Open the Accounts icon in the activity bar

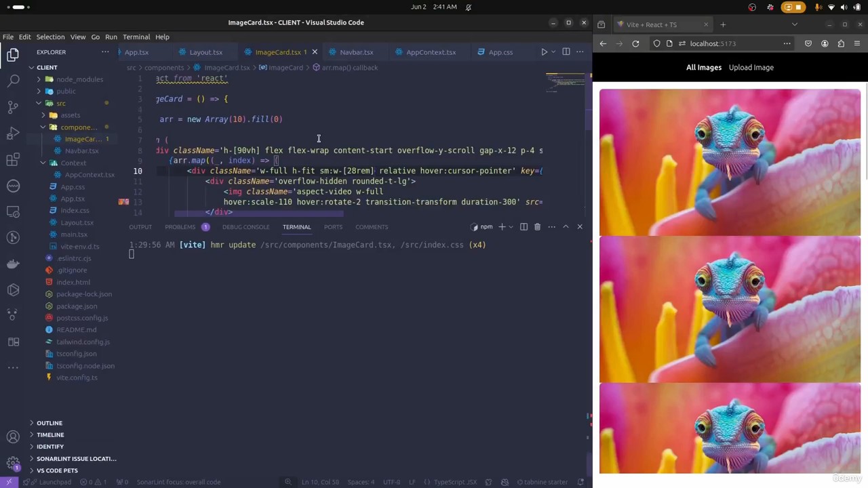point(13,437)
